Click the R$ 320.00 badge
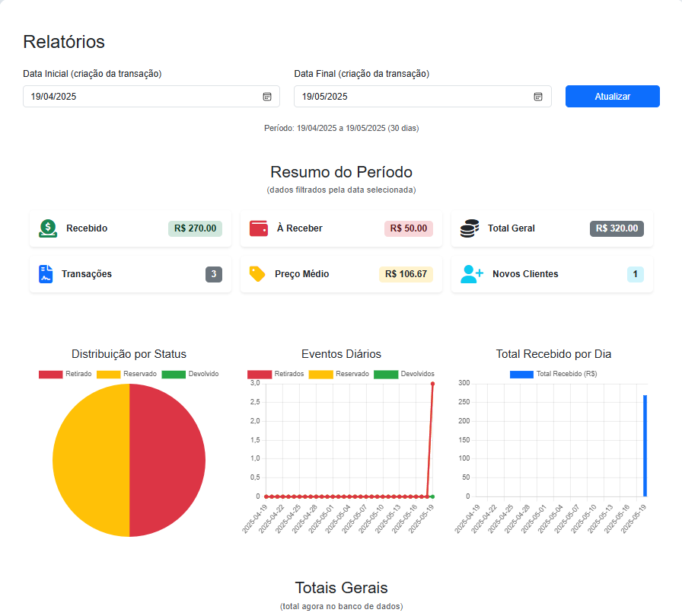This screenshot has height=616, width=682. [x=617, y=228]
